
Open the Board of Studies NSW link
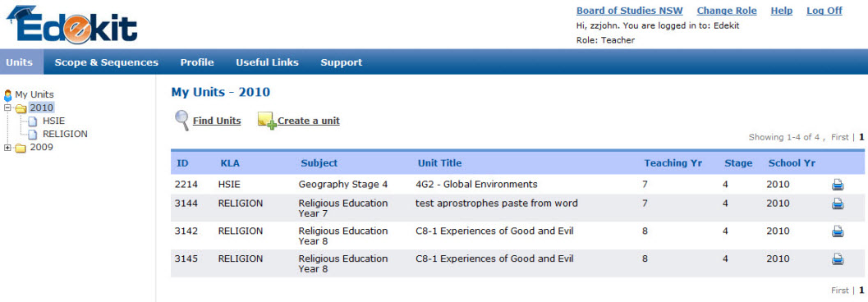[x=630, y=11]
